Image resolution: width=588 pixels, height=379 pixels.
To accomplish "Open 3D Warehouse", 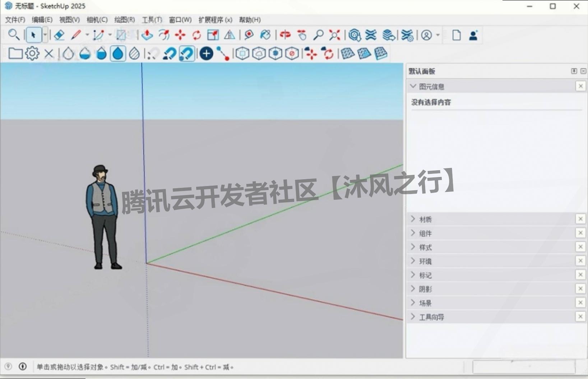I will pyautogui.click(x=355, y=35).
